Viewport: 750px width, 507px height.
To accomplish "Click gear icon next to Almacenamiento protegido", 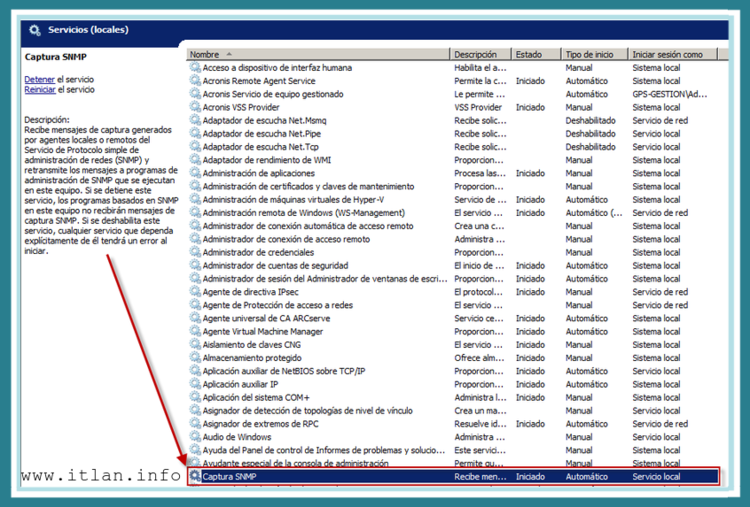I will point(195,358).
